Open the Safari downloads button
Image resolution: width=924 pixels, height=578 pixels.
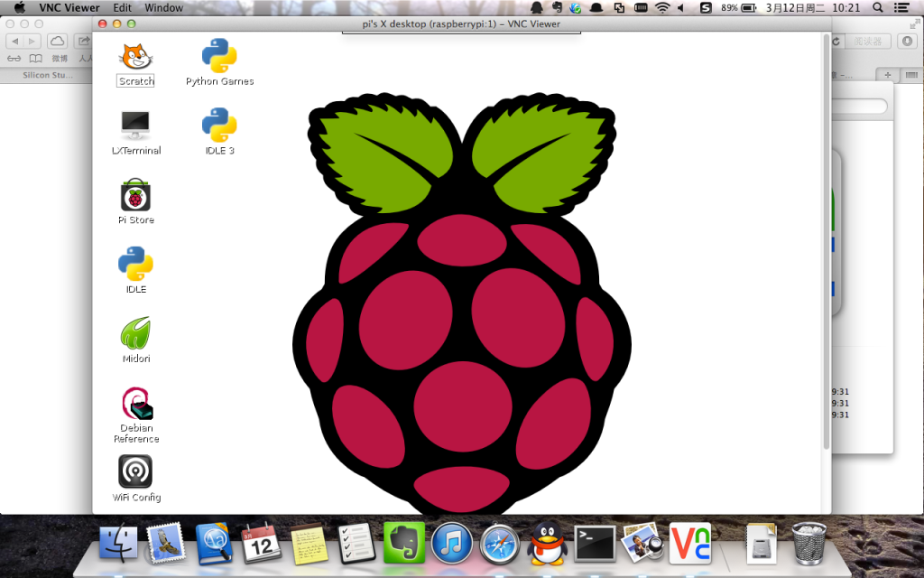[x=908, y=42]
